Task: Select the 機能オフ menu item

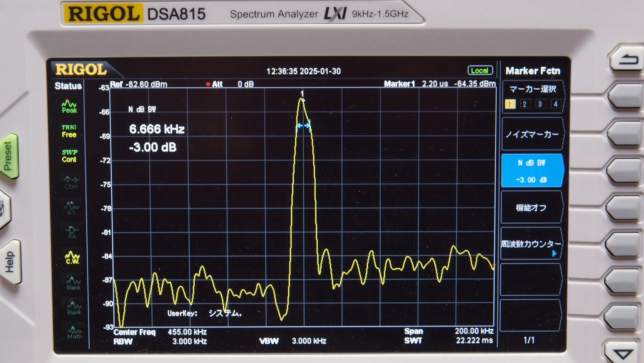Action: pos(531,208)
